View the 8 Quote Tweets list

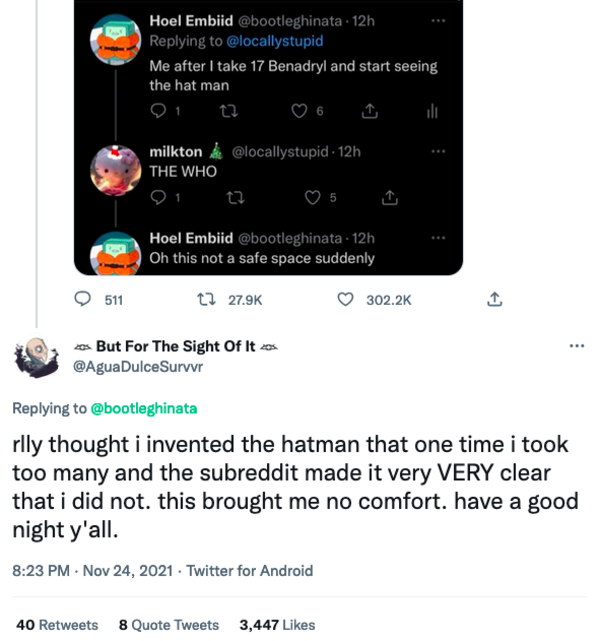click(168, 625)
